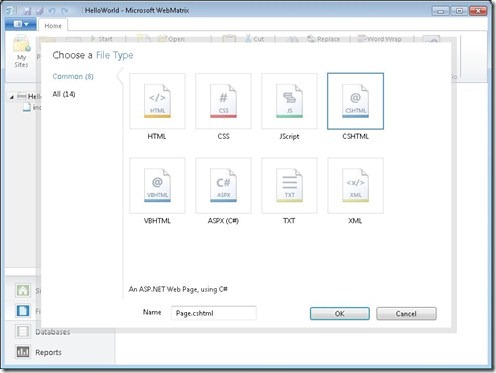496x373 pixels.
Task: Pick the CSHTML file type icon
Action: pos(355,101)
